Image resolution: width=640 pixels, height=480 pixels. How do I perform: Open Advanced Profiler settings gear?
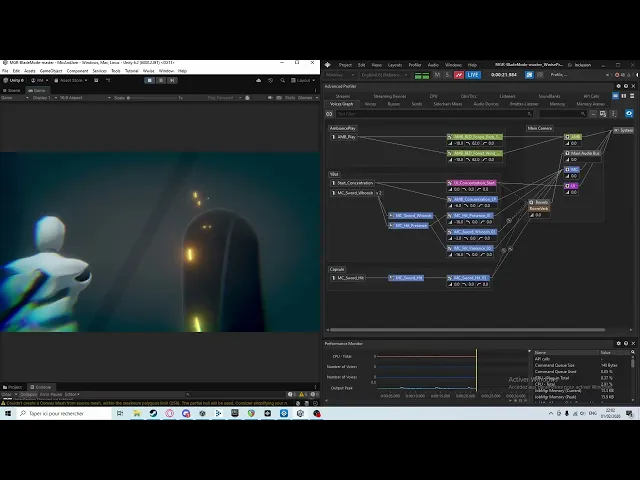[618, 87]
